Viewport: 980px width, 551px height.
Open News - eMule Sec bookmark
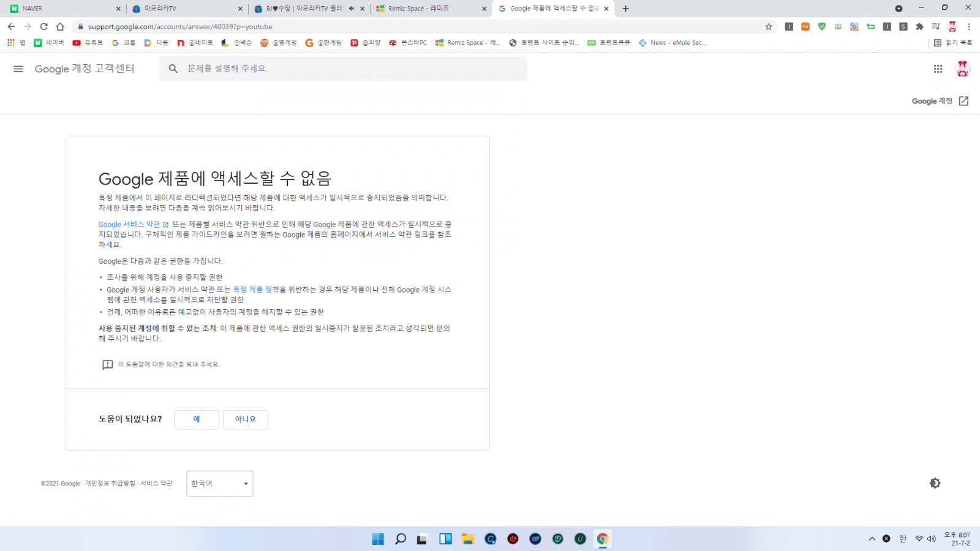(x=673, y=42)
